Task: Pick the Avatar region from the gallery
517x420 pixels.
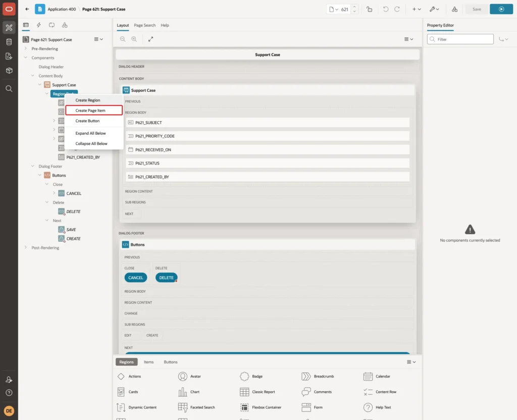Action: (x=190, y=377)
